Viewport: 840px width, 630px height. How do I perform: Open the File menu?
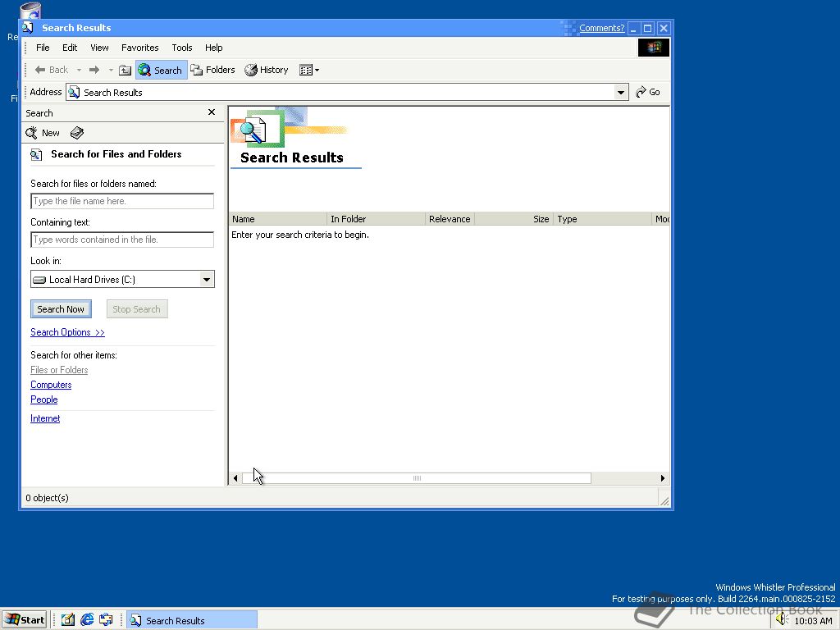point(43,48)
